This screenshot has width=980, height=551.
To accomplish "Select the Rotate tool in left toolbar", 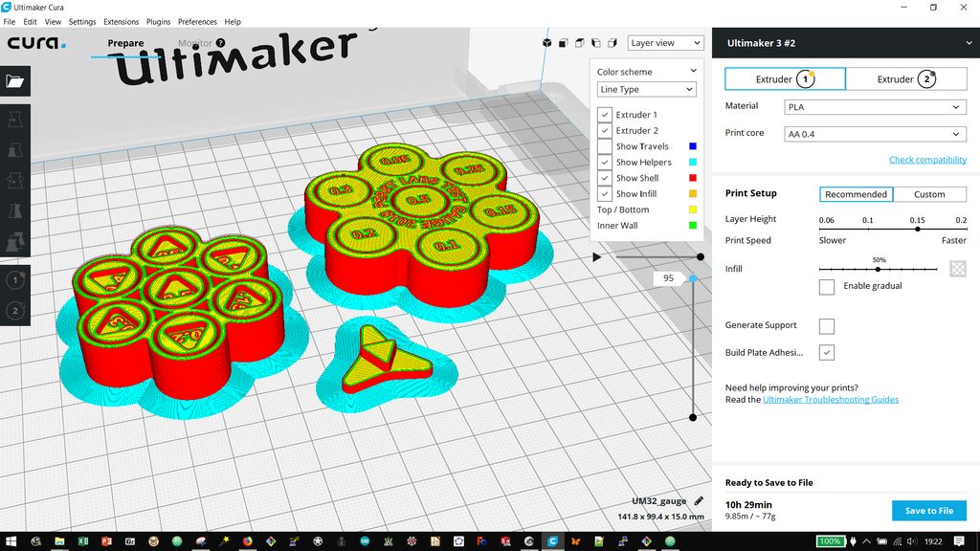I will 15,181.
